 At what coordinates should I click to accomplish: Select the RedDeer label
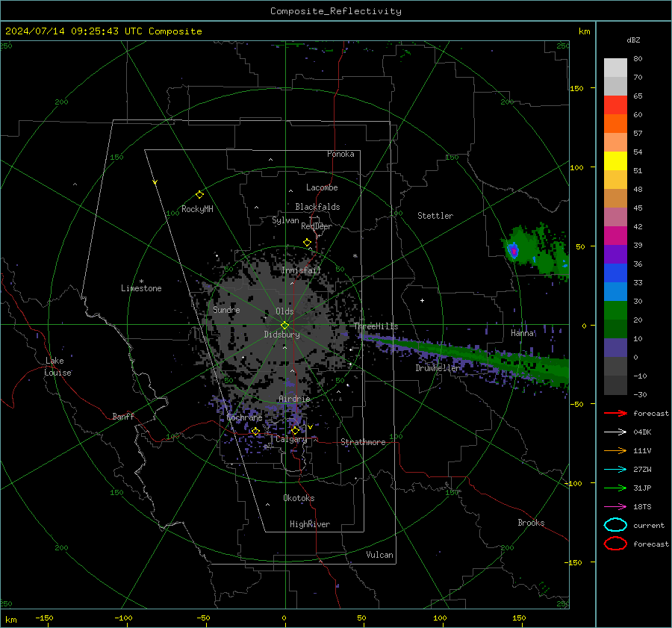point(317,226)
